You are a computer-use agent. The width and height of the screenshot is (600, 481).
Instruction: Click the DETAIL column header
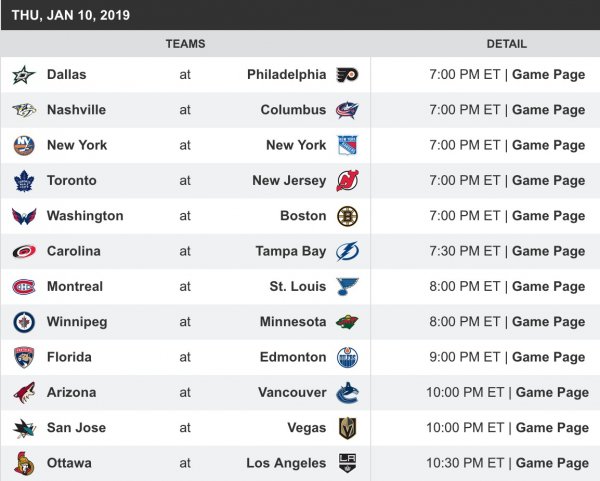(x=506, y=44)
